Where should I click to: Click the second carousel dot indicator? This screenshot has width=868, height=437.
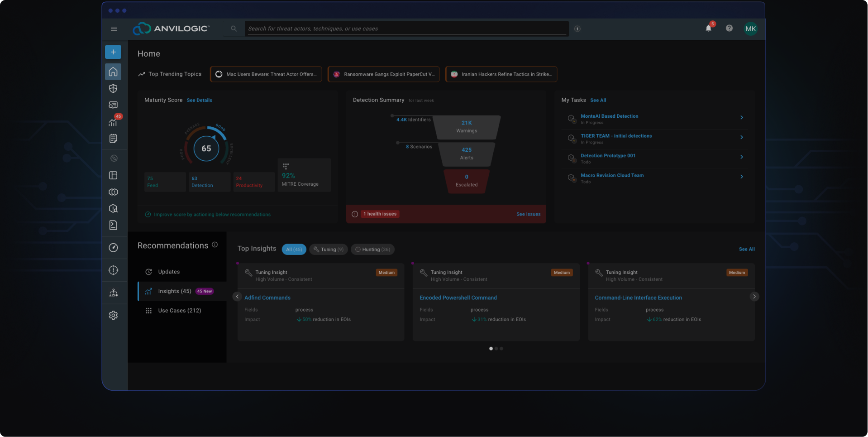(496, 348)
